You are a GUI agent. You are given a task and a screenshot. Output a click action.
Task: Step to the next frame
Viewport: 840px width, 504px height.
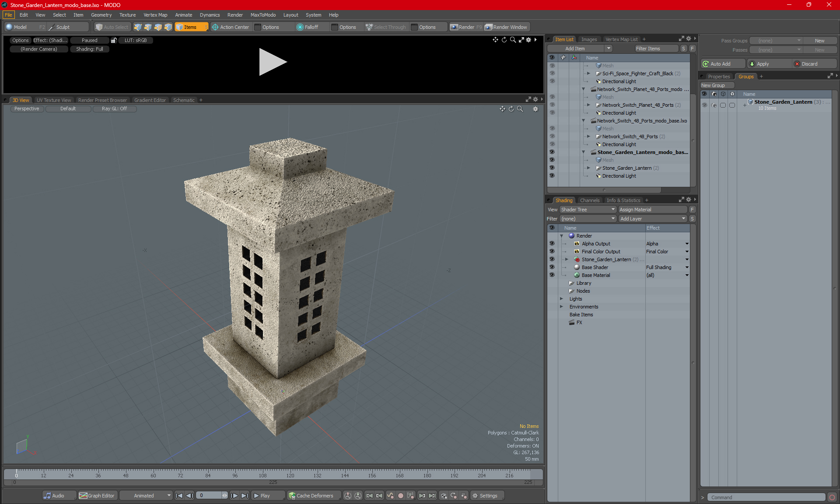(234, 496)
